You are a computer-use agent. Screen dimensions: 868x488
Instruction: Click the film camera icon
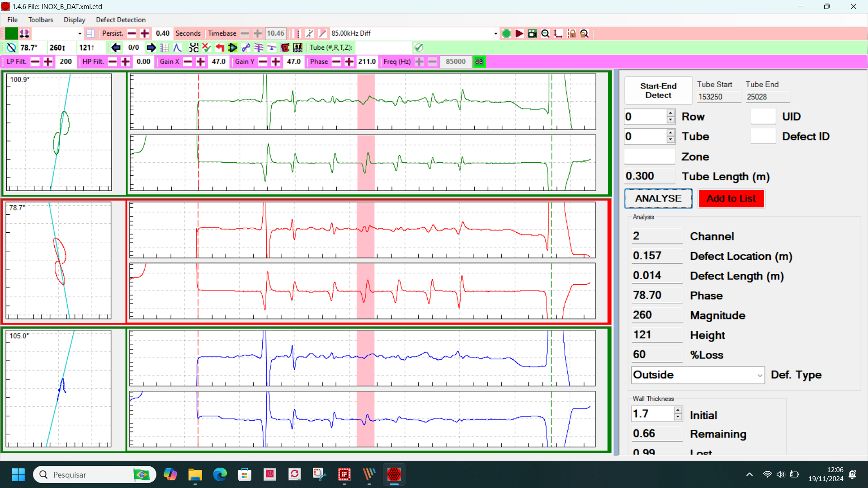(x=532, y=33)
